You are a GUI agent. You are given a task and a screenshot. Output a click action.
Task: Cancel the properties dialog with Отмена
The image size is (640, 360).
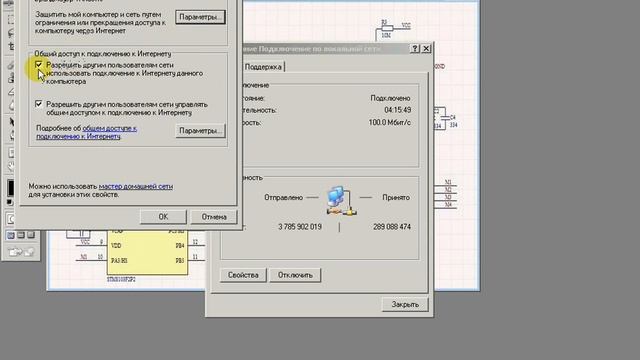pos(214,217)
